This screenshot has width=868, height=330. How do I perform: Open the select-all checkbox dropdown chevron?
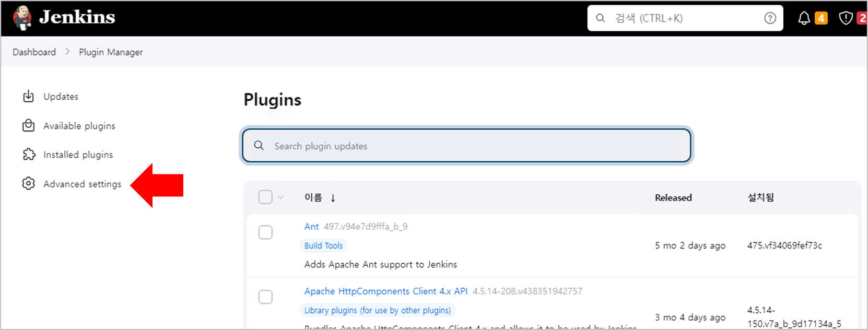(x=281, y=197)
